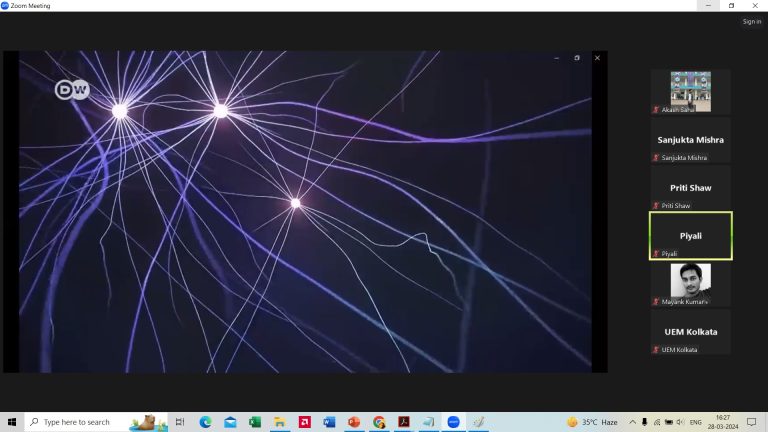Open the red AMD app in taskbar
The image size is (768, 432).
coord(305,422)
